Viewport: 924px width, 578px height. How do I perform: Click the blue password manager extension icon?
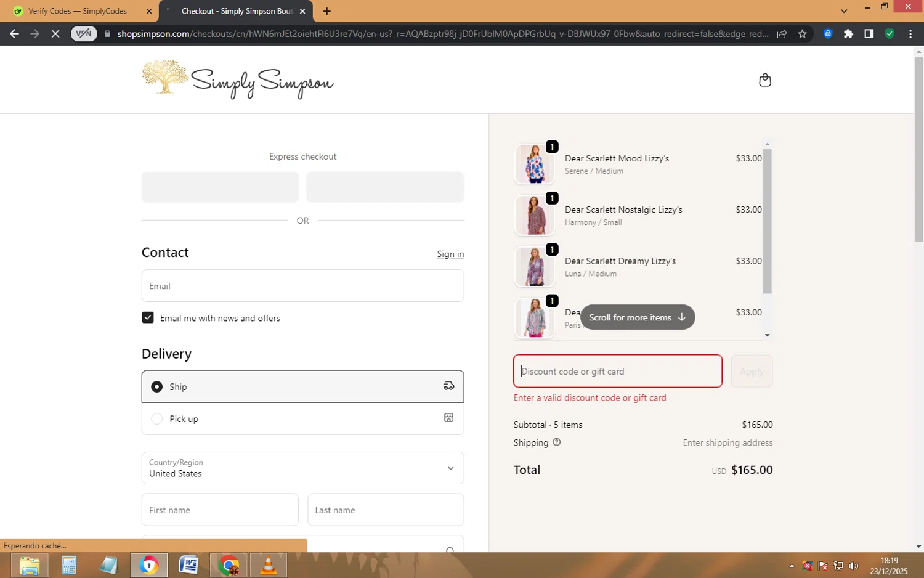coord(828,34)
